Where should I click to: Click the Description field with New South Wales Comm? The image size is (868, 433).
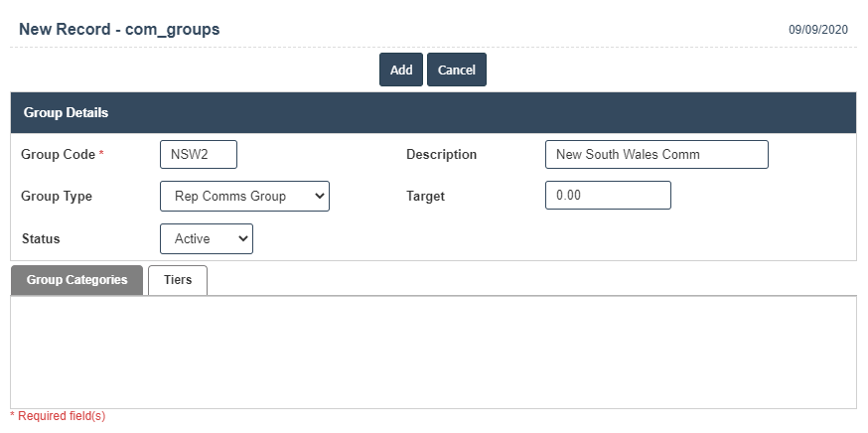[x=655, y=155]
